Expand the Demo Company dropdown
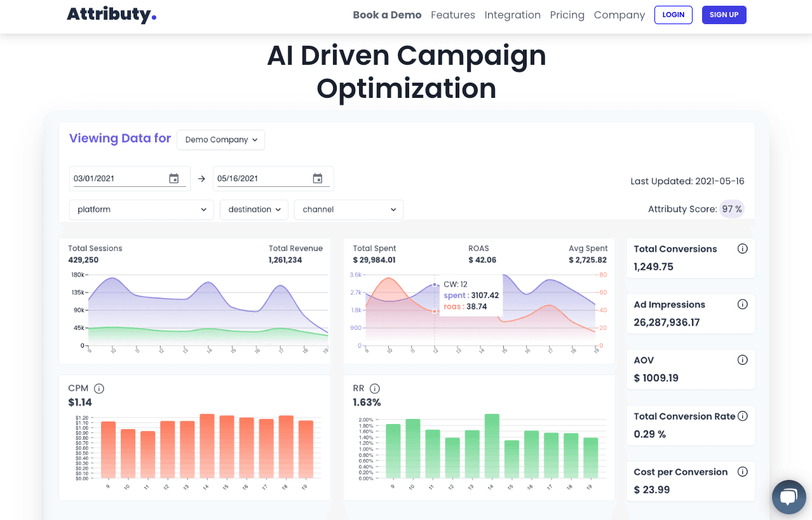Image resolution: width=812 pixels, height=520 pixels. [x=221, y=140]
